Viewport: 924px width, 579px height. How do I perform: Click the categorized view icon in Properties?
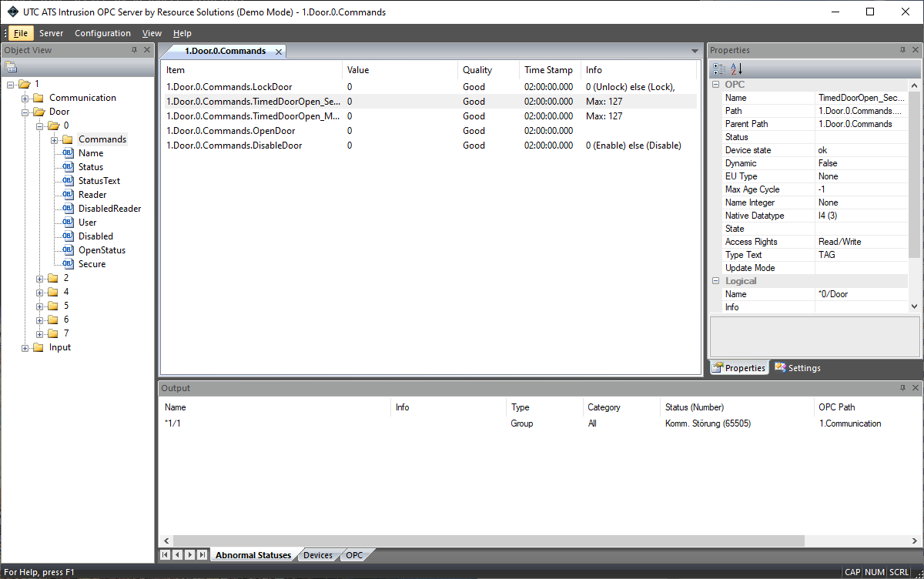coord(719,69)
